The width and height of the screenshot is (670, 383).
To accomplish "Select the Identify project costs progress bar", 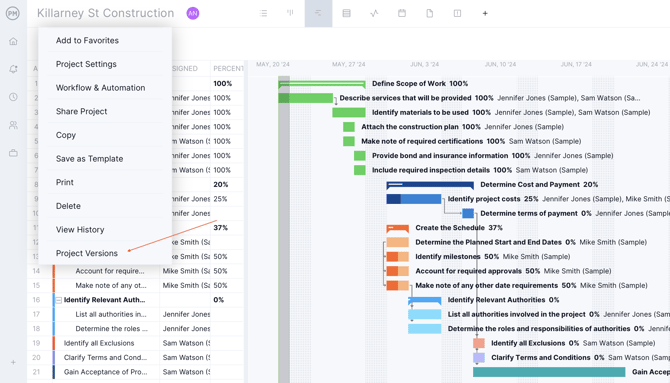I will (414, 199).
